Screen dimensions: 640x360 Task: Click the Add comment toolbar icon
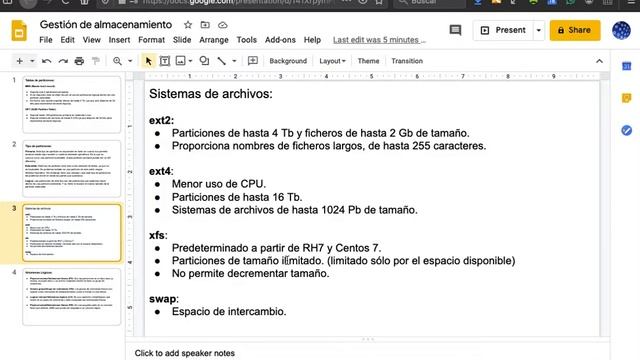[253, 61]
